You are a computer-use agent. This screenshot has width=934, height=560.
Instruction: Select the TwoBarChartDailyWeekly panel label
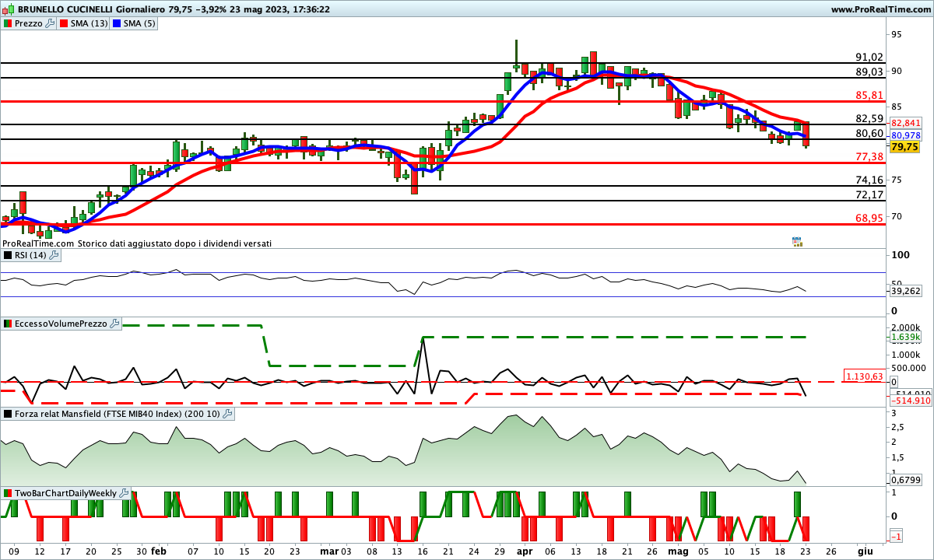point(65,493)
